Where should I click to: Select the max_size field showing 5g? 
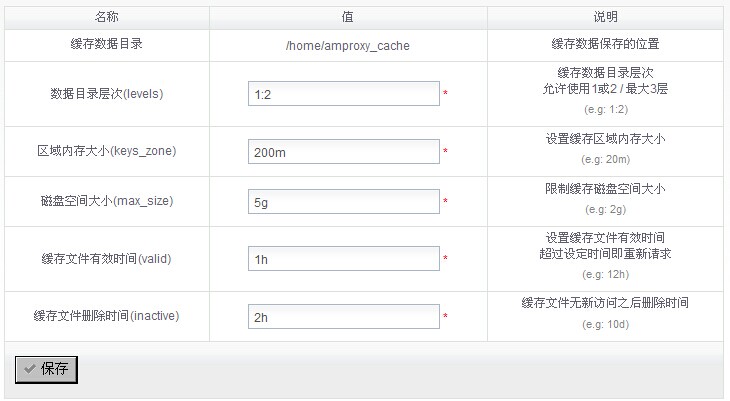pyautogui.click(x=343, y=202)
